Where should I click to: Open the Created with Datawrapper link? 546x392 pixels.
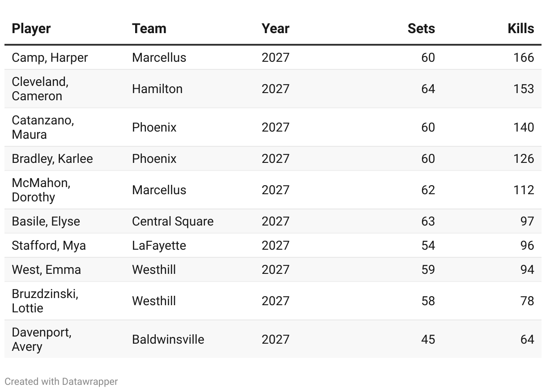(61, 382)
